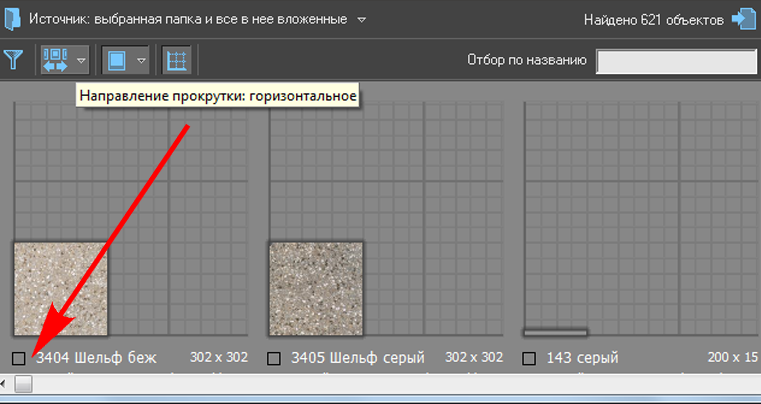Viewport: 761px width, 404px height.
Task: Click the label 3404 Шельф беж
Action: (97, 358)
